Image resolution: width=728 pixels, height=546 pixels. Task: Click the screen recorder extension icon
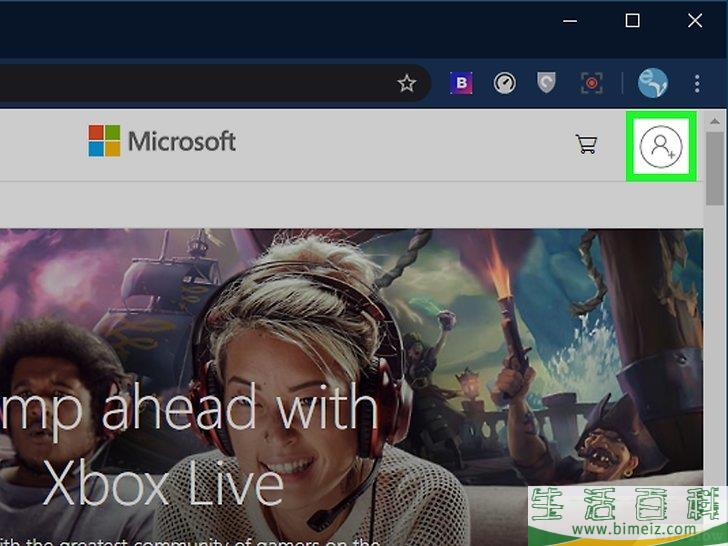(x=592, y=84)
